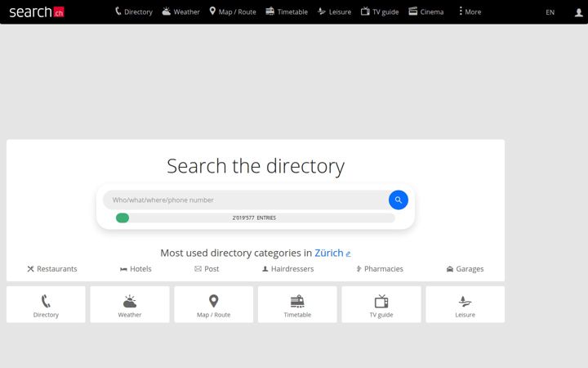Click the TV guide icon in top navigation

[365, 11]
